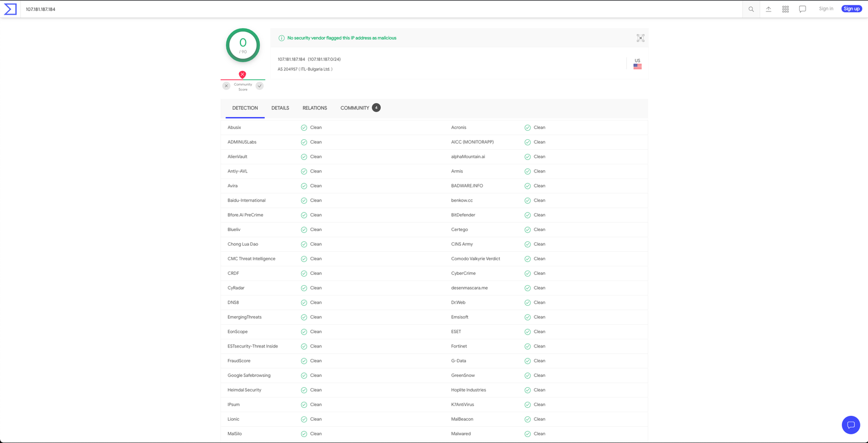Click the AS 204957 ITL-Bulgaria text
Screen dimensions: 868x443
pyautogui.click(x=305, y=69)
